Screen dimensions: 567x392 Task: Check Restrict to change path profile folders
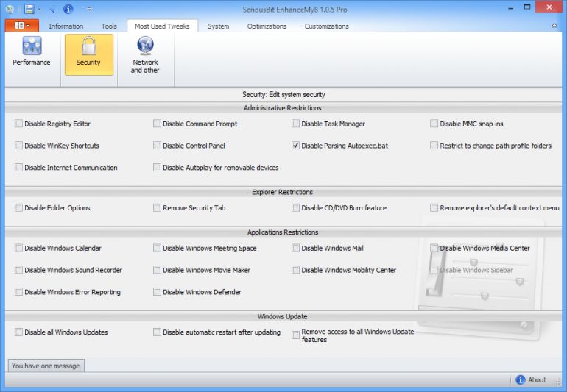[434, 145]
